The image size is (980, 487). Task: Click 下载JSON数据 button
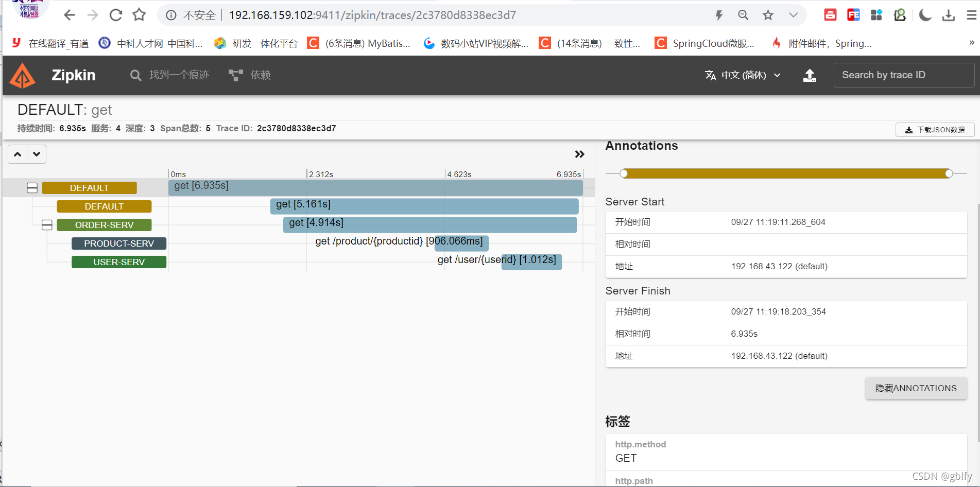(935, 130)
